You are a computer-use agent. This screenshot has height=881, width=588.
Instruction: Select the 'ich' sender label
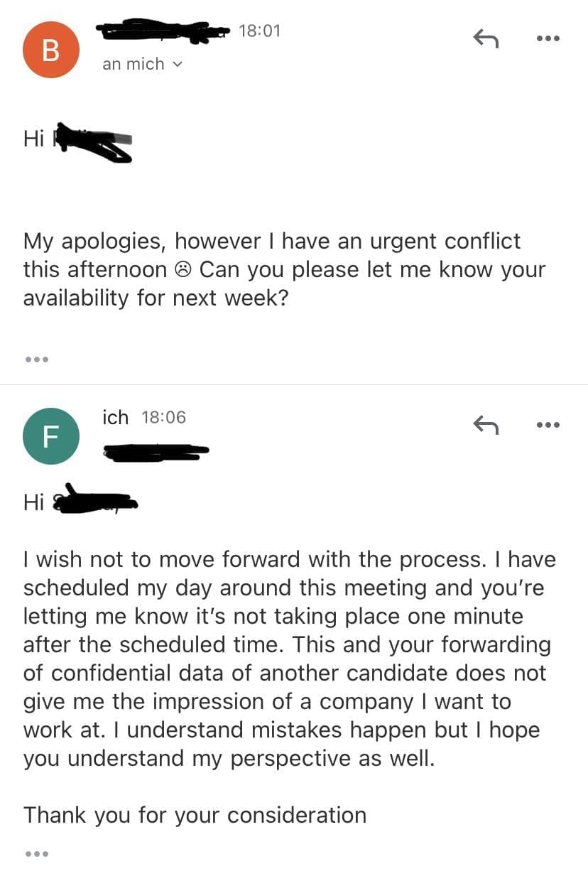pyautogui.click(x=115, y=417)
